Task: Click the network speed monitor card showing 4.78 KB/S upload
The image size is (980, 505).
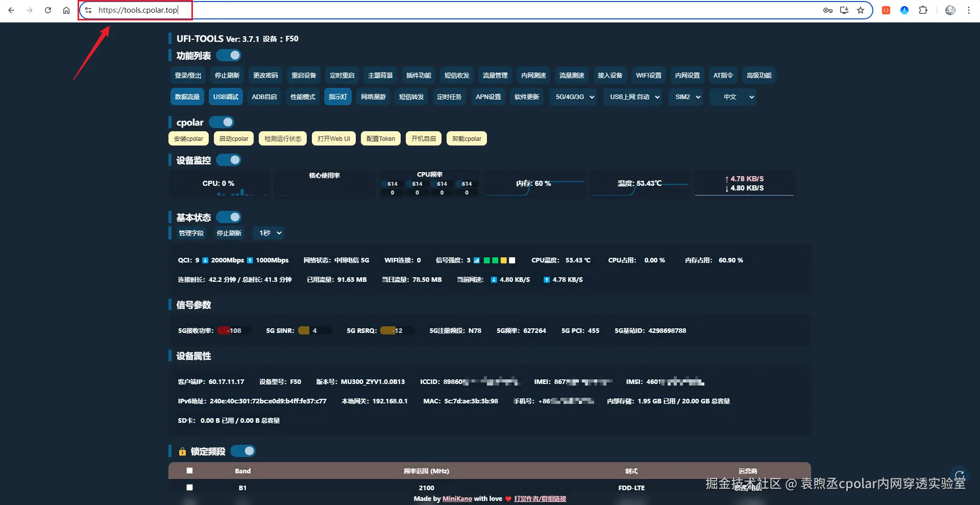Action: 744,184
